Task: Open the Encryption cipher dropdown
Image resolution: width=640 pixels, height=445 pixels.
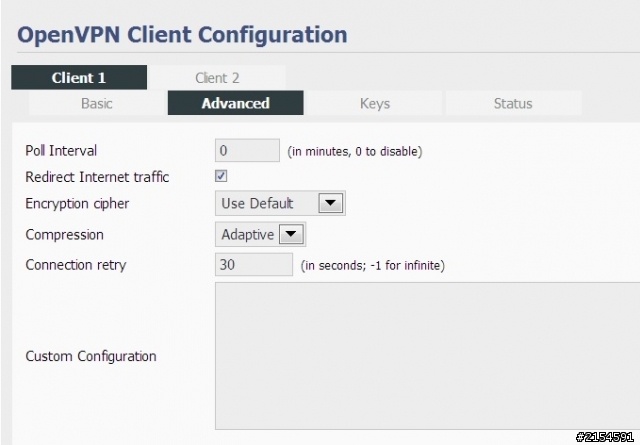Action: click(x=280, y=203)
